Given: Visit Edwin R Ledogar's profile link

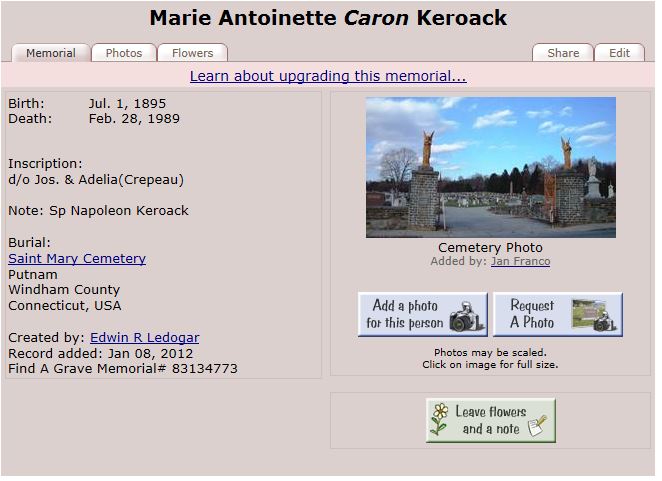Looking at the screenshot, I should coord(144,337).
